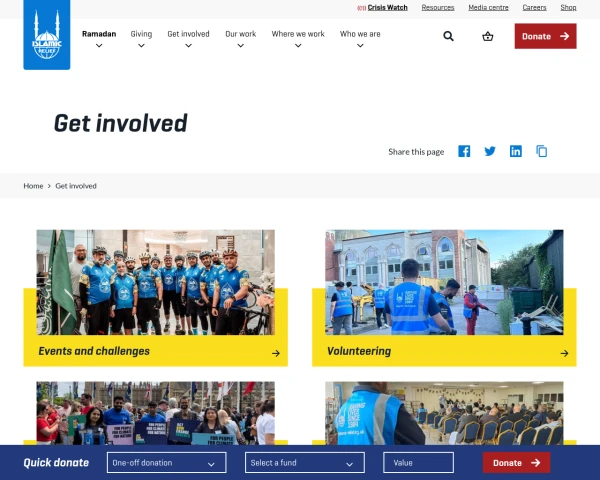This screenshot has width=600, height=480.
Task: Expand the Who we are chevron
Action: click(360, 46)
